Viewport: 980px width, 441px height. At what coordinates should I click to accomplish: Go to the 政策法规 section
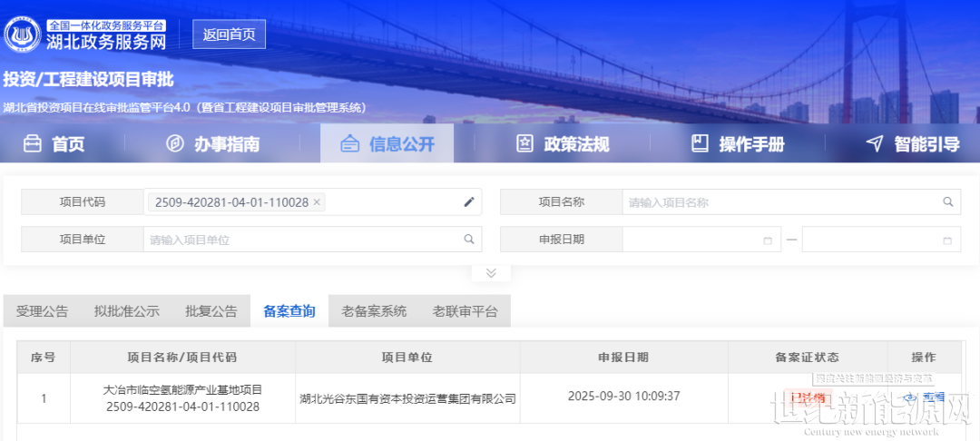click(x=563, y=144)
